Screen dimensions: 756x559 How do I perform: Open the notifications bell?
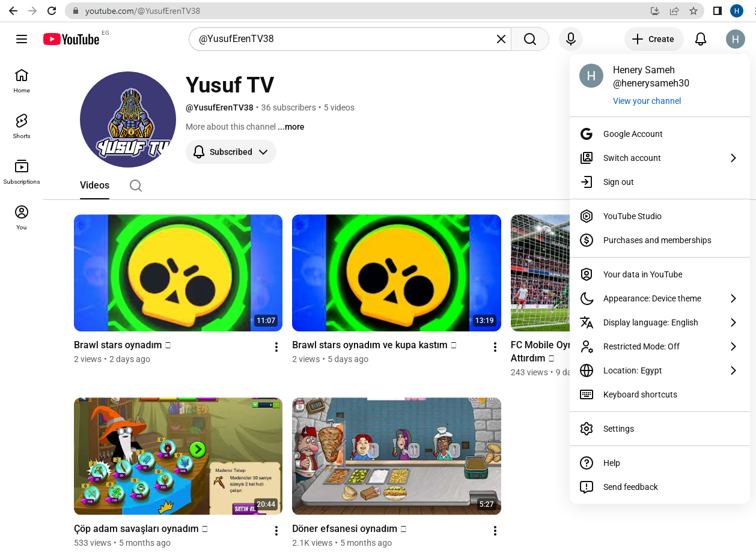pyautogui.click(x=701, y=39)
